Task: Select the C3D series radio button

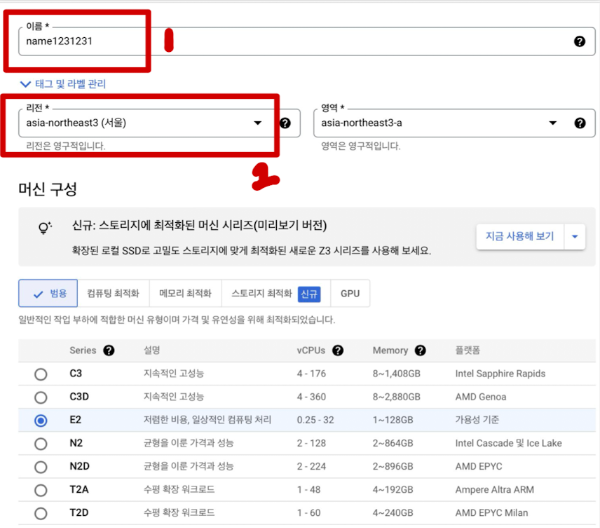Action: pyautogui.click(x=41, y=397)
